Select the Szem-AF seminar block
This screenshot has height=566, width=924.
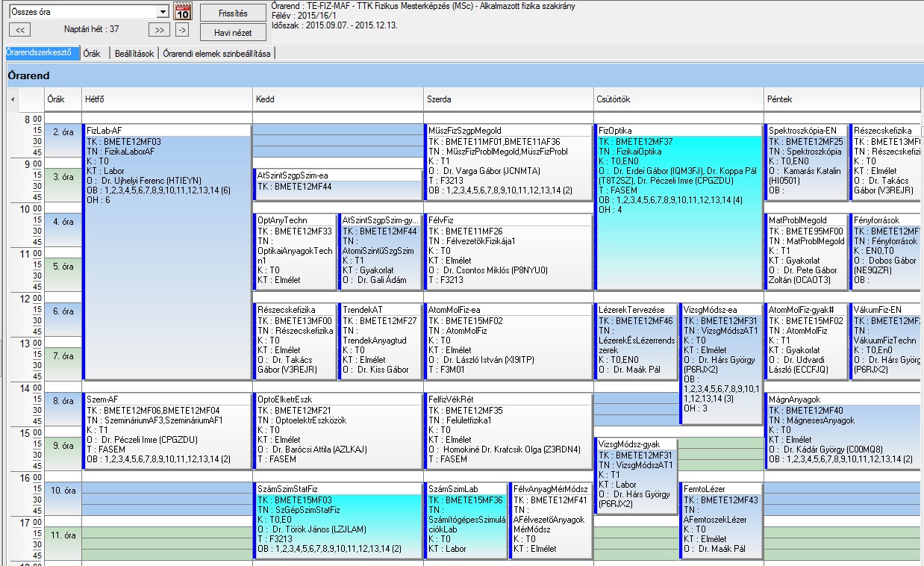166,432
